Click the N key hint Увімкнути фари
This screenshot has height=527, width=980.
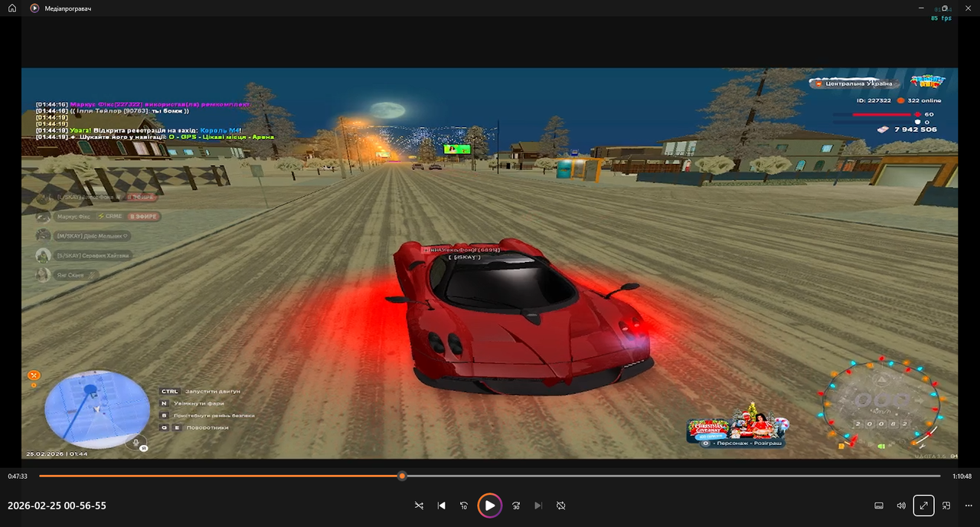[x=192, y=403]
